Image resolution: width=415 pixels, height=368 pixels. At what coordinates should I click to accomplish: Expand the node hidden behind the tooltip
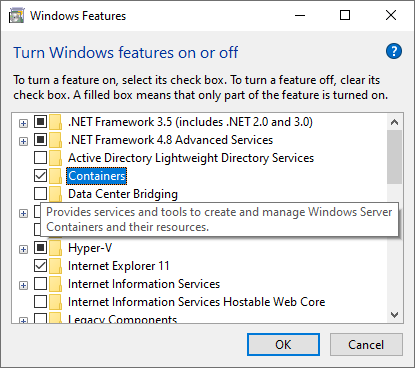[23, 213]
